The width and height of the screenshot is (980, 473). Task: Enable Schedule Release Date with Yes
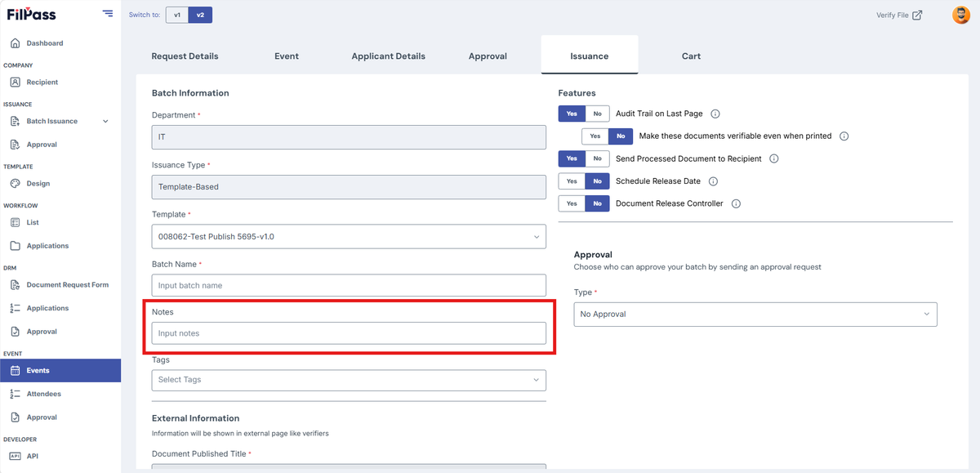572,181
